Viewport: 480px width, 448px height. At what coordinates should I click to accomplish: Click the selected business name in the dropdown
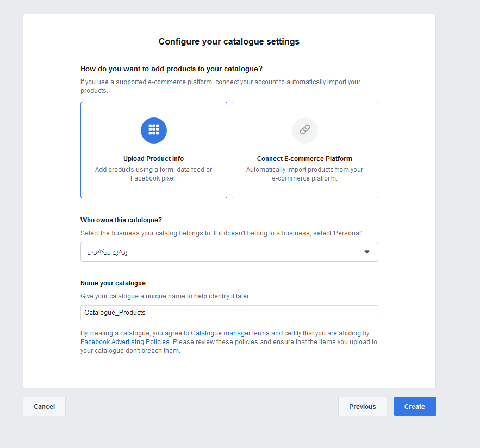[108, 252]
